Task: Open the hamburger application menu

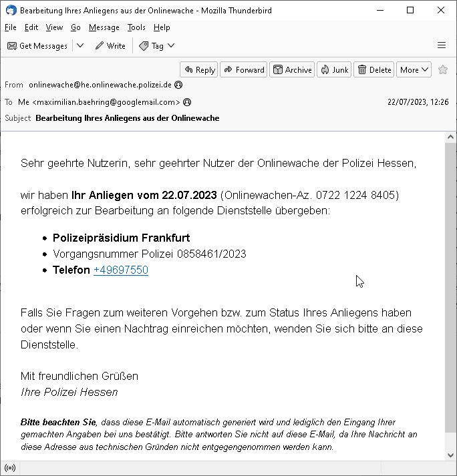Action: point(442,45)
